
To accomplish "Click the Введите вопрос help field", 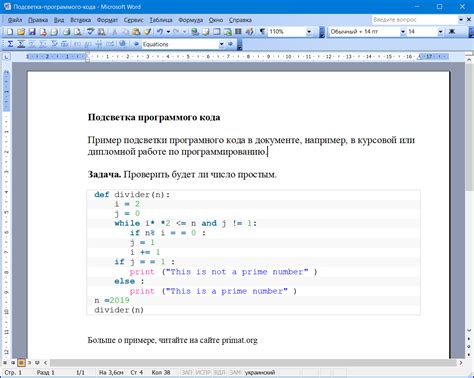I will [x=415, y=20].
